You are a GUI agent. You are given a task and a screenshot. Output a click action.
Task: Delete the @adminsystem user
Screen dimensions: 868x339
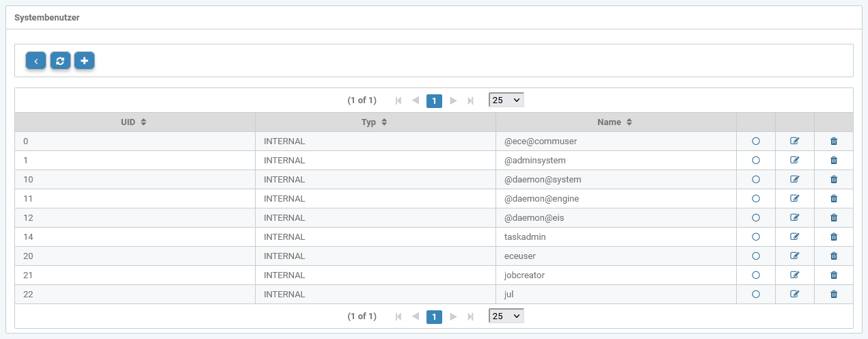[833, 161]
